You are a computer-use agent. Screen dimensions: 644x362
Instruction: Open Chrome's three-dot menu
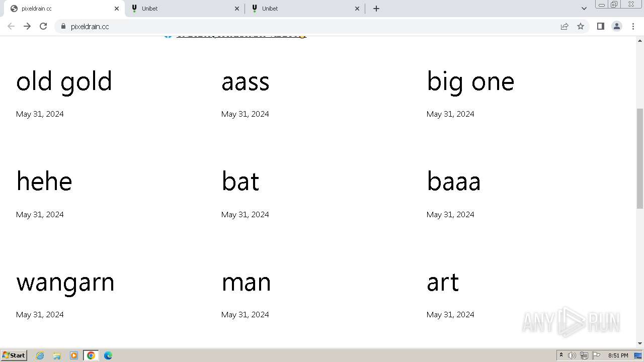[x=633, y=26]
